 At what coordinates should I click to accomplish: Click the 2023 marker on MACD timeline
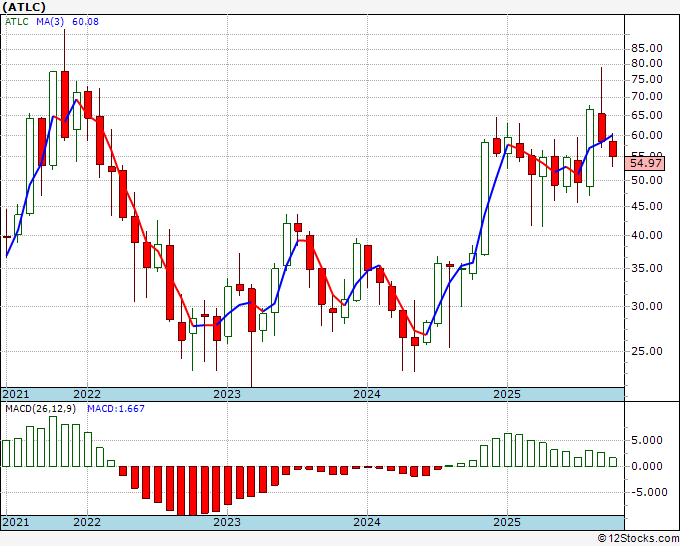(227, 522)
